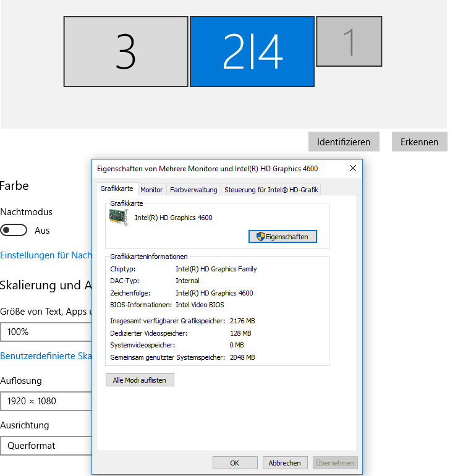The height and width of the screenshot is (476, 450).
Task: Click the shield icon on the Eigenschaften button
Action: pos(260,237)
